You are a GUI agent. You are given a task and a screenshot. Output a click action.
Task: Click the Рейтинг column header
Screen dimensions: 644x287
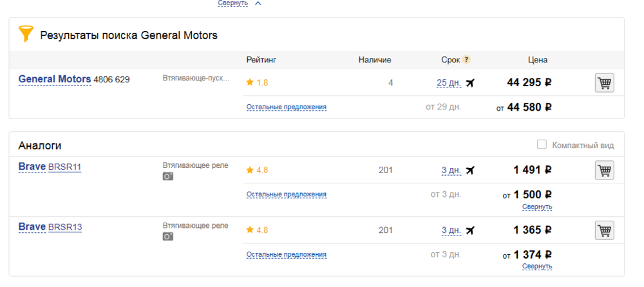261,60
